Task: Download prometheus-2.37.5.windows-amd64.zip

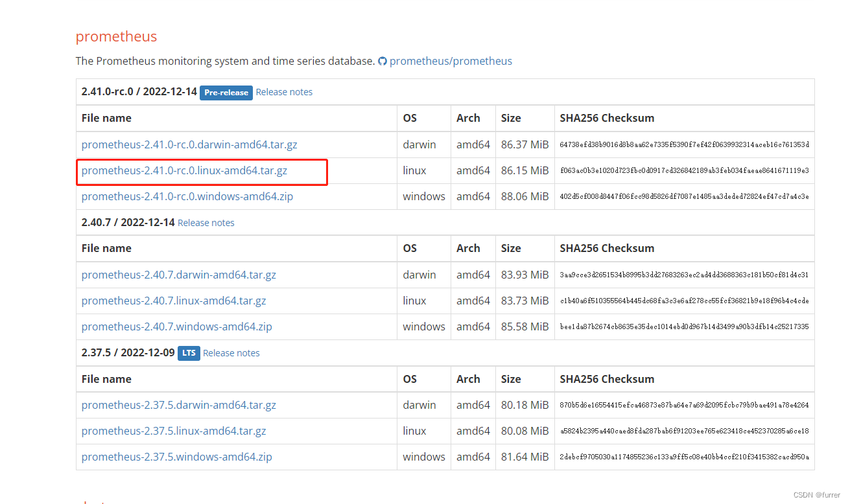Action: click(x=177, y=457)
